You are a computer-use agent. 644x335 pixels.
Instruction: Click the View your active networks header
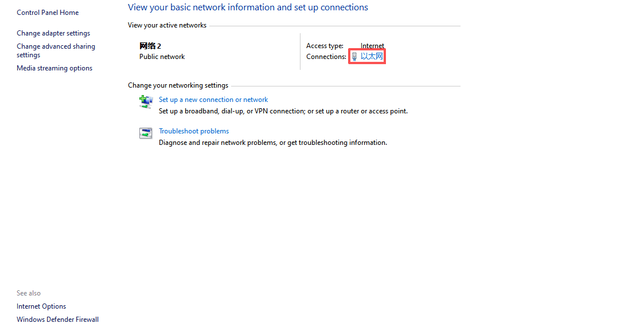(167, 25)
